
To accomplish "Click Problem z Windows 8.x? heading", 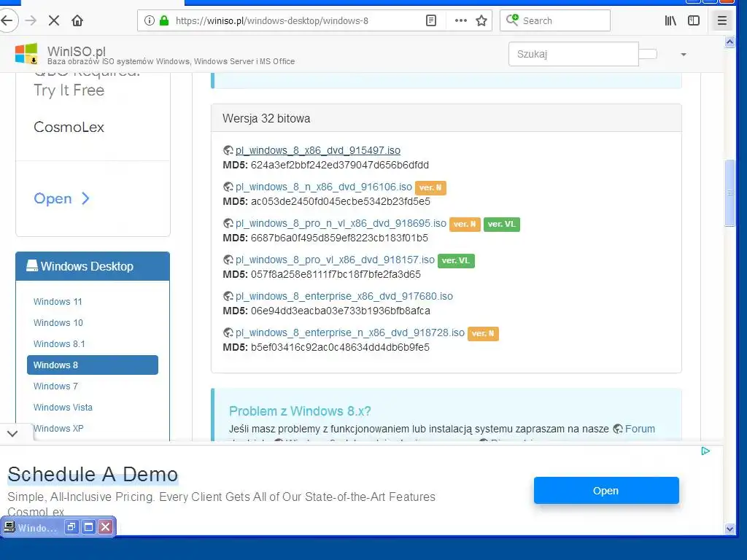I will 300,411.
